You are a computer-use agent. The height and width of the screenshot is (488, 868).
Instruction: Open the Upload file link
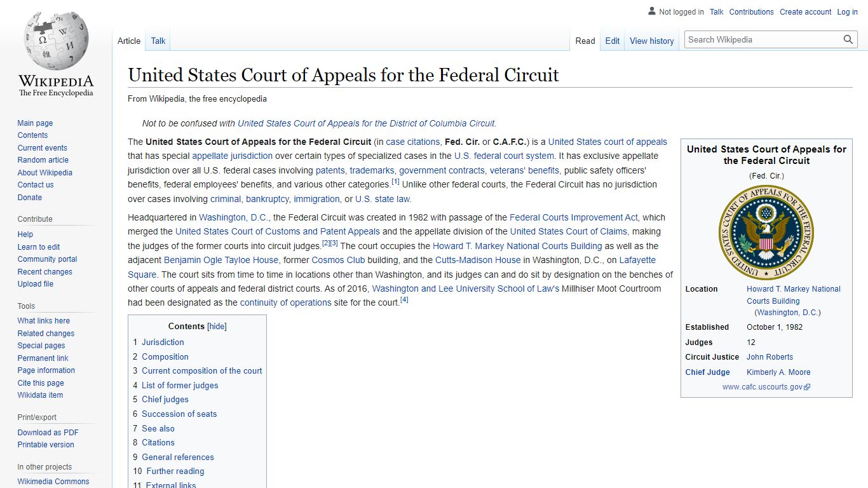tap(35, 284)
